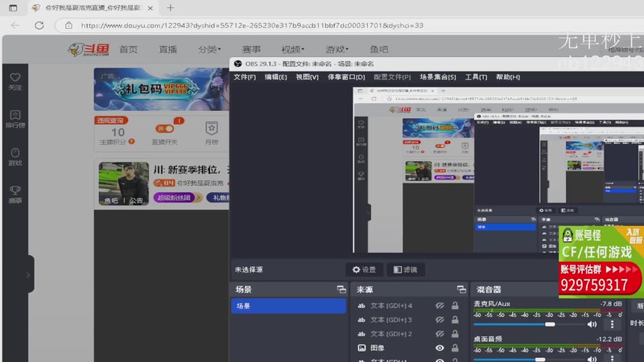644x362 pixels.
Task: Open 麦克风/Aux three-dot options menu
Action: pos(612,324)
